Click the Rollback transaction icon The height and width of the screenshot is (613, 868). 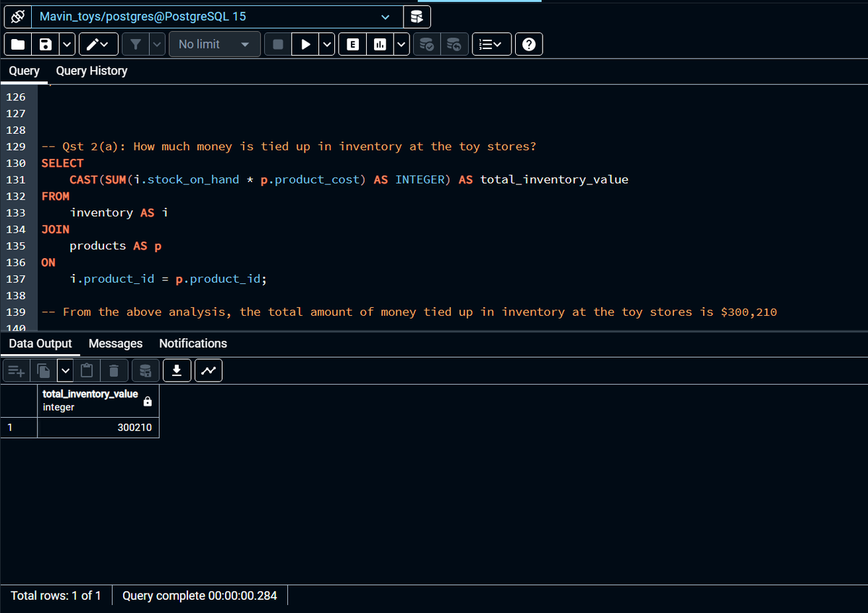click(x=454, y=45)
